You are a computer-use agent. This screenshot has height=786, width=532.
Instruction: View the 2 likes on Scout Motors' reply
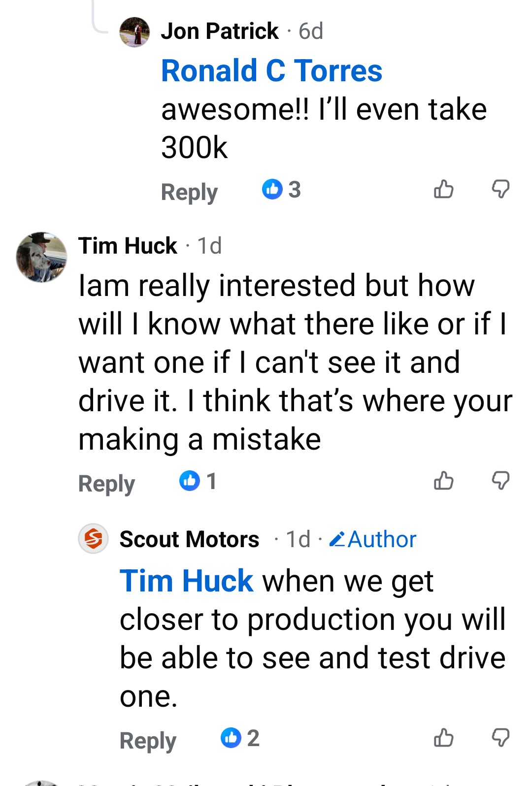240,738
